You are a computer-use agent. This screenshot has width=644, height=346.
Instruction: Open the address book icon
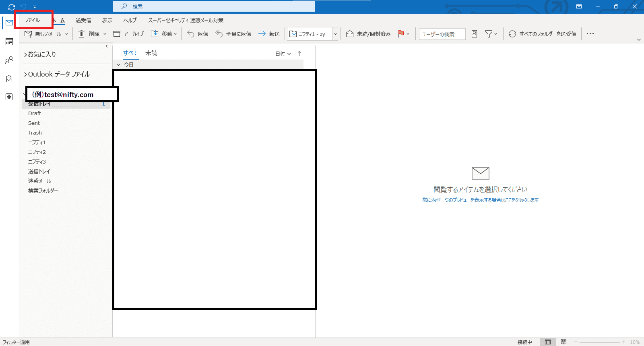(x=474, y=34)
